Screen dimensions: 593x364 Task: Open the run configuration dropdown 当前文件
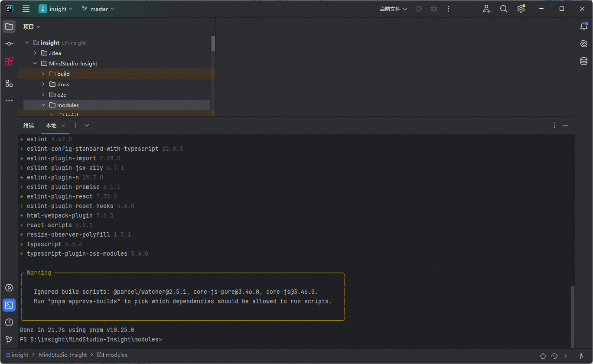click(x=393, y=9)
